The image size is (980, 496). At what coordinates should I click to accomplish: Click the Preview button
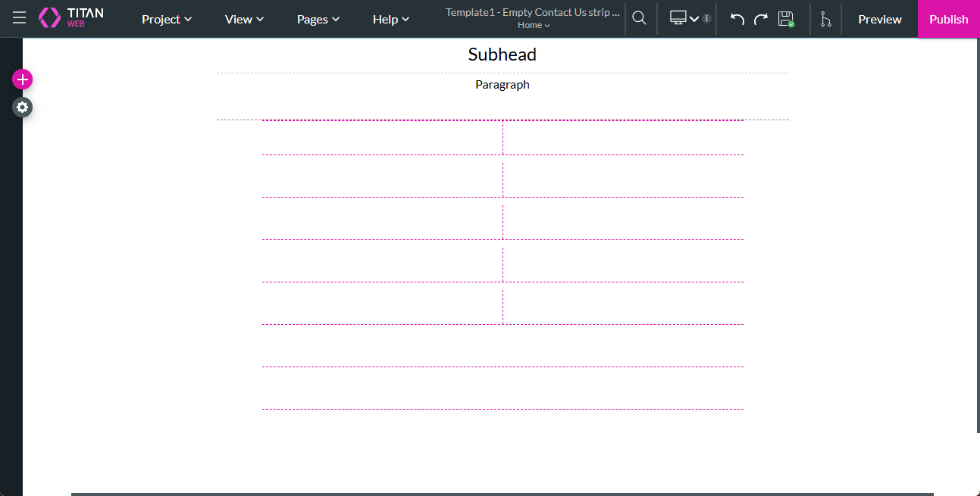[879, 19]
